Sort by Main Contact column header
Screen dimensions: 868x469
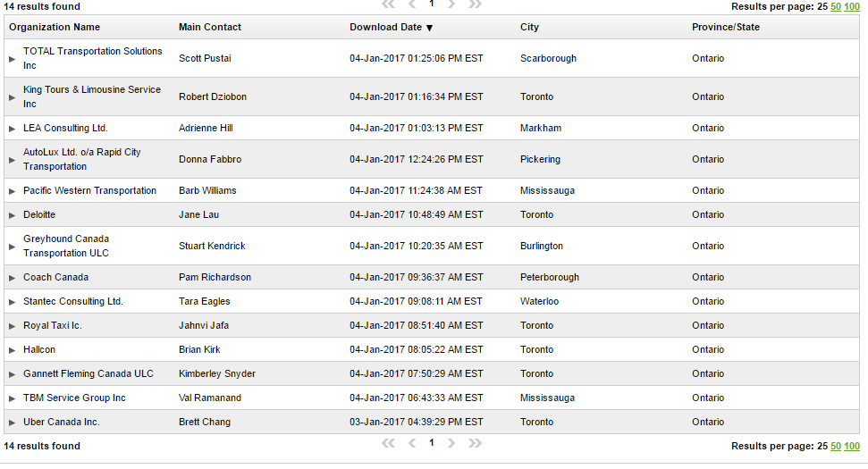click(x=210, y=28)
